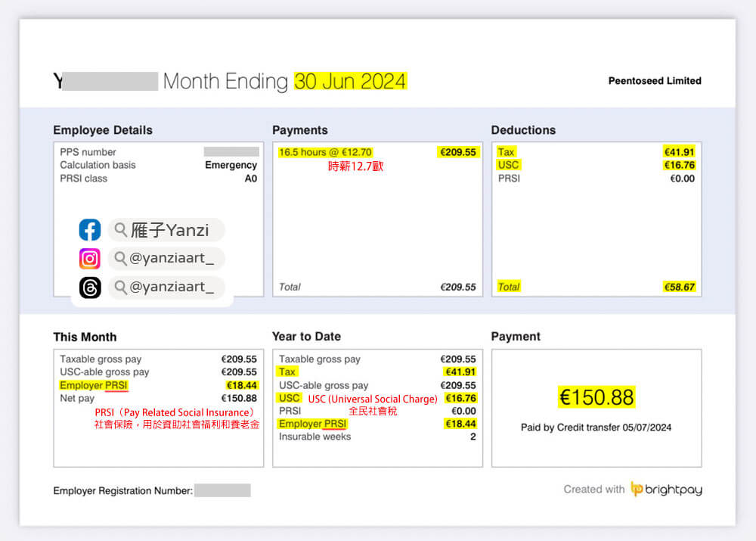Click the Instagram @yanziaart_ search magnifier
The image size is (756, 541).
[x=121, y=259]
